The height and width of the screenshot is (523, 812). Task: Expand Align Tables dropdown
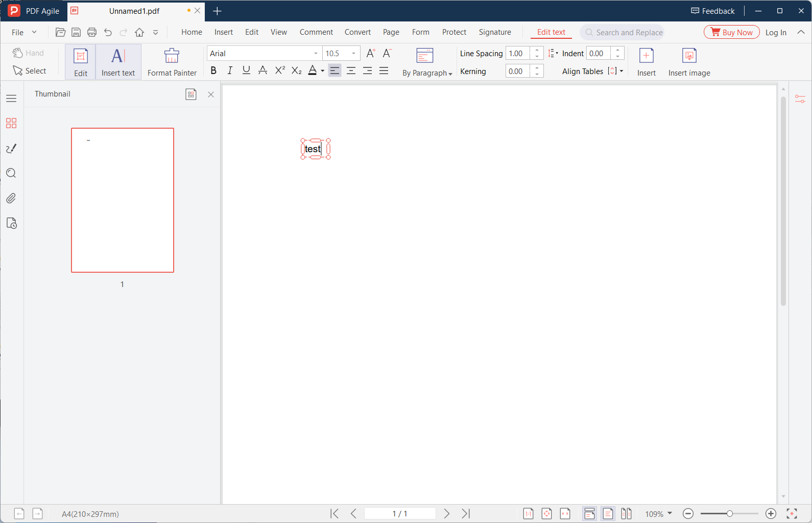(622, 71)
